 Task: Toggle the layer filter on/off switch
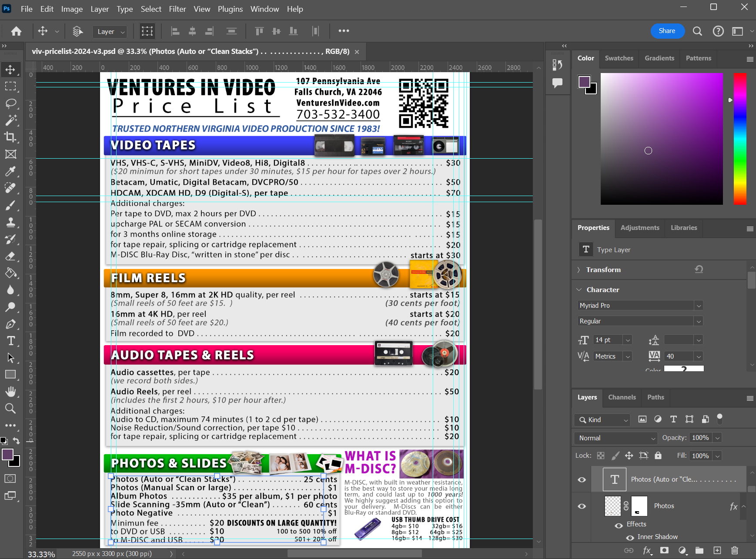point(719,419)
